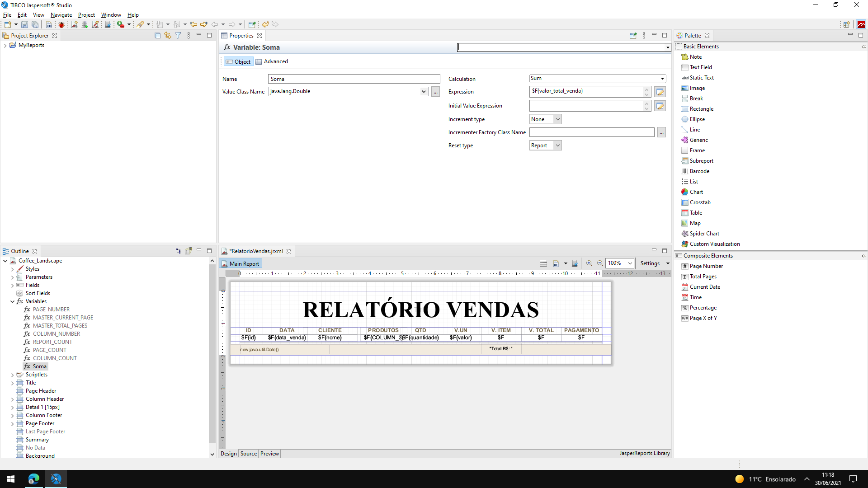Toggle Link with Editor in Project Explorer
This screenshot has width=868, height=488.
pos(168,36)
